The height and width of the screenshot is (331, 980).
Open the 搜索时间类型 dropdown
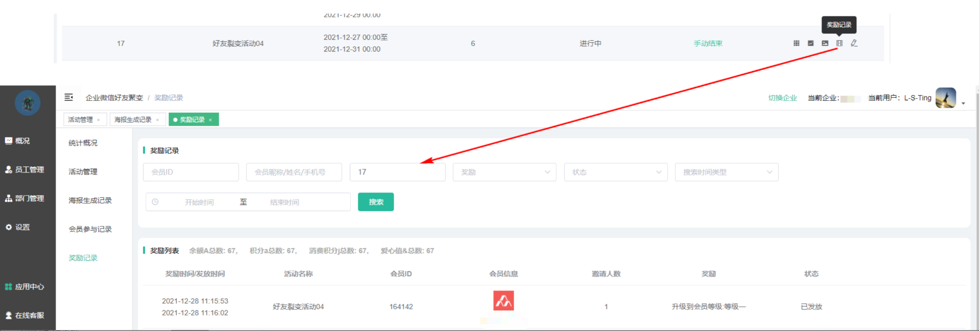pos(726,172)
